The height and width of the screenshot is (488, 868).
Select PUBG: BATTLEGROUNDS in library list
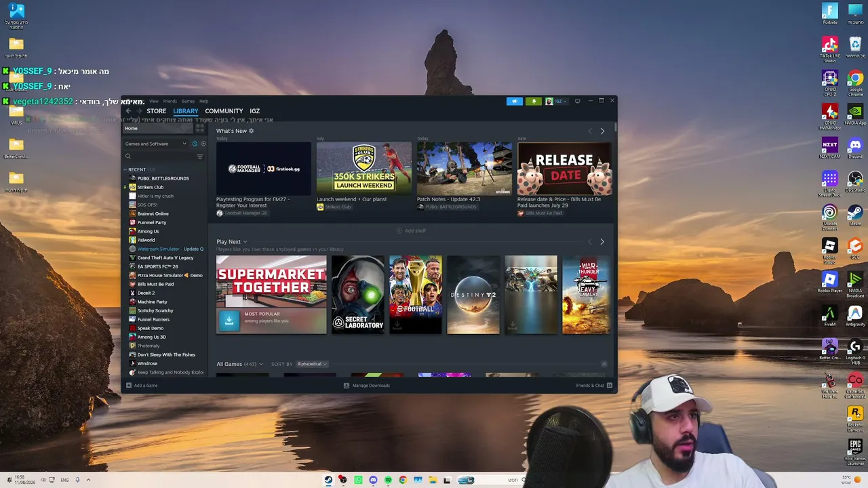(163, 178)
